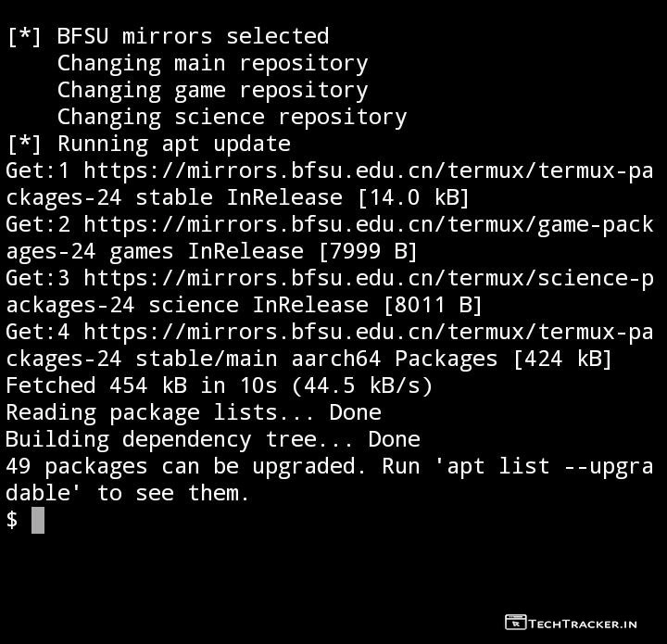Open the Get:1 termux-packages mirror URL
The height and width of the screenshot is (644, 667).
click(x=368, y=170)
